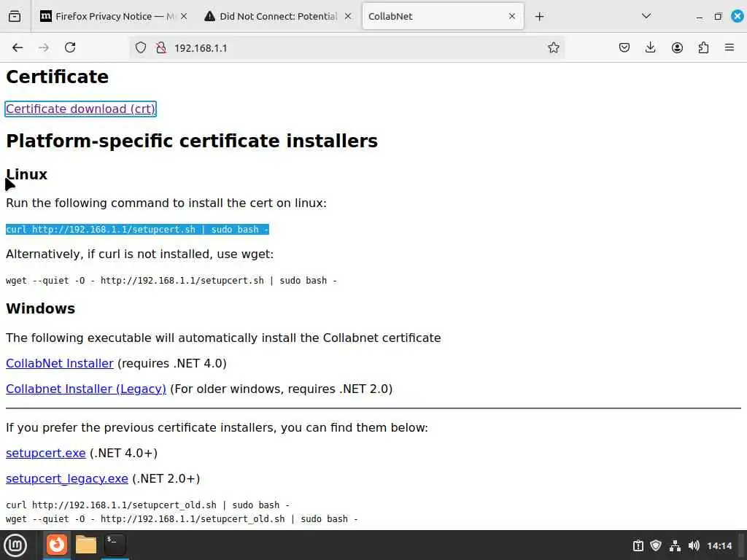The height and width of the screenshot is (560, 747).
Task: Click the security shield tray icon
Action: [656, 545]
